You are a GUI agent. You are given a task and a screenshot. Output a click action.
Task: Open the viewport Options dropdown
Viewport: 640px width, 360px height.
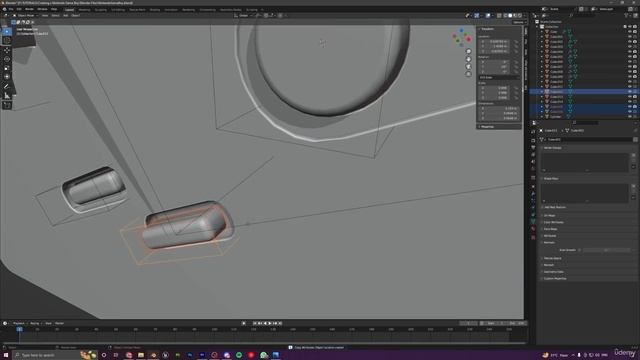pos(518,22)
